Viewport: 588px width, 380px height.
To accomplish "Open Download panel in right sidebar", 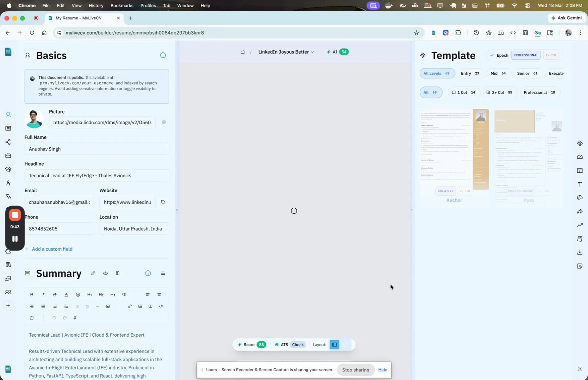I will point(580,252).
